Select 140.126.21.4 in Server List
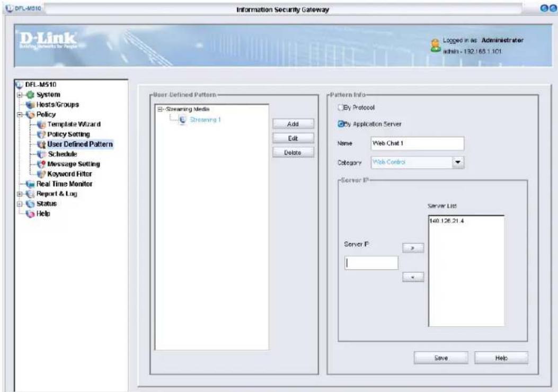 pyautogui.click(x=447, y=221)
